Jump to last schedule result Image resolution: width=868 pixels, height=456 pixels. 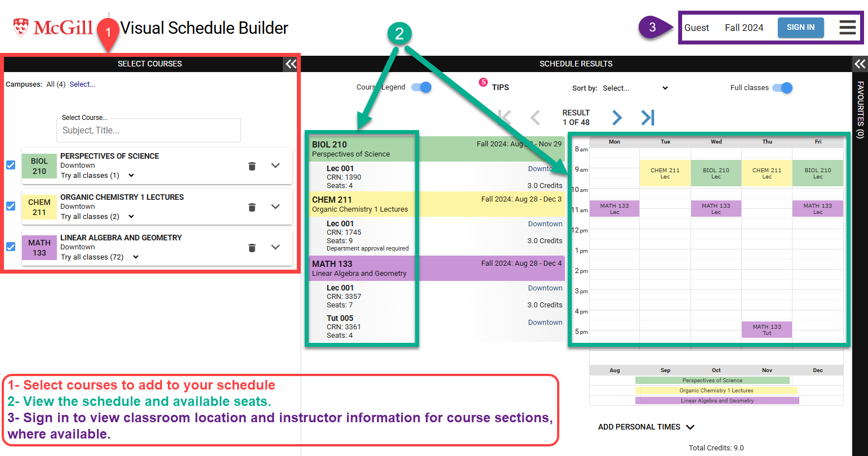pyautogui.click(x=648, y=118)
